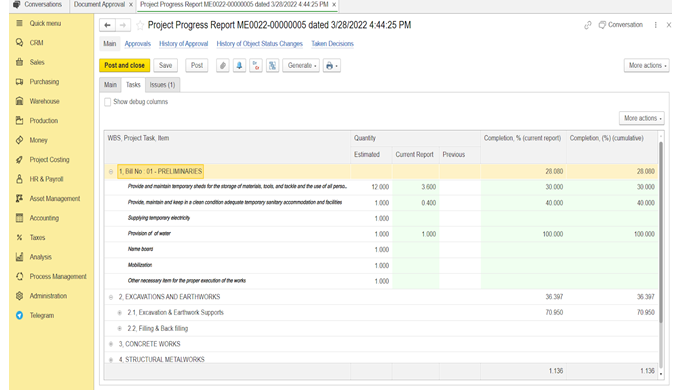Open the Conversation button at top right
This screenshot has height=390, width=680.
[621, 25]
